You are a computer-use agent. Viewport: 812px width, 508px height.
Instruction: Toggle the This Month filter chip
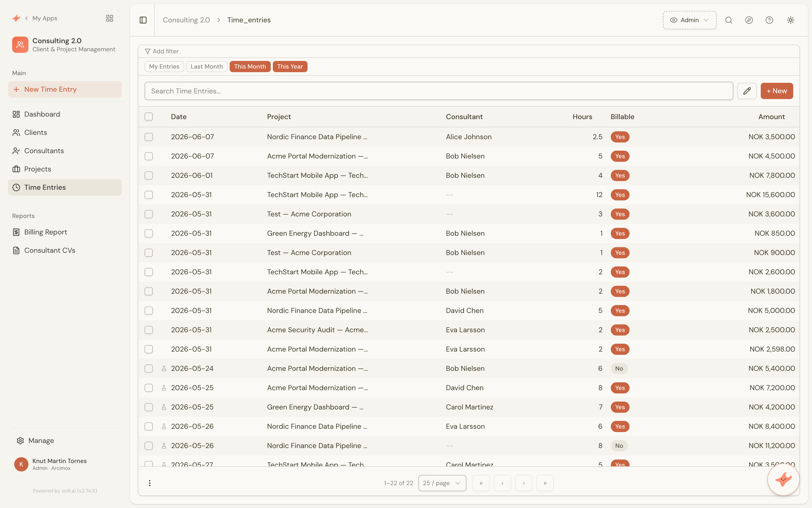pos(250,67)
